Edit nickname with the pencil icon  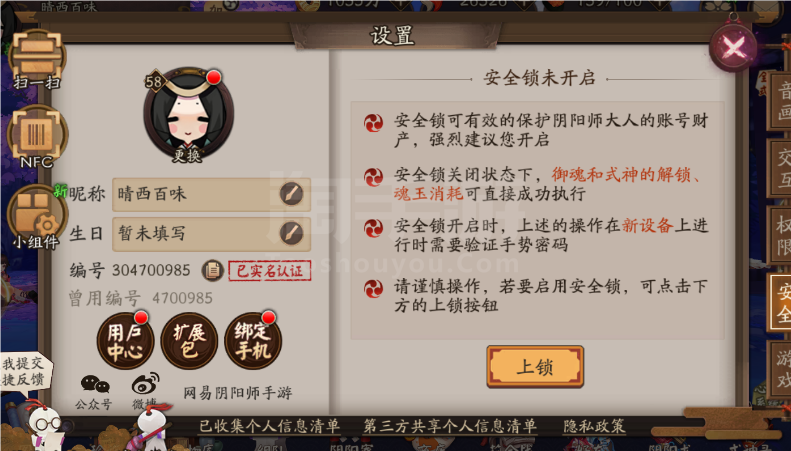click(x=292, y=194)
